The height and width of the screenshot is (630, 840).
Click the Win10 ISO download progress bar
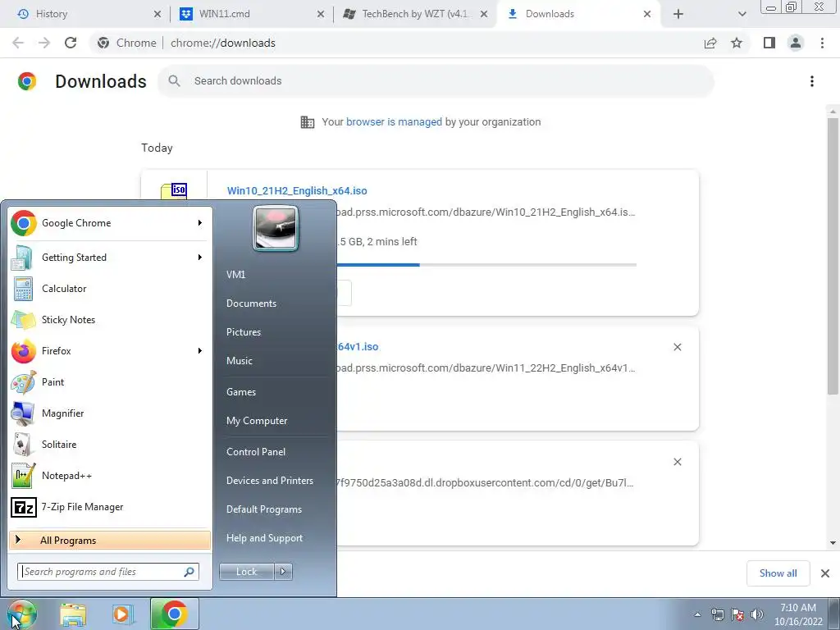click(x=486, y=265)
